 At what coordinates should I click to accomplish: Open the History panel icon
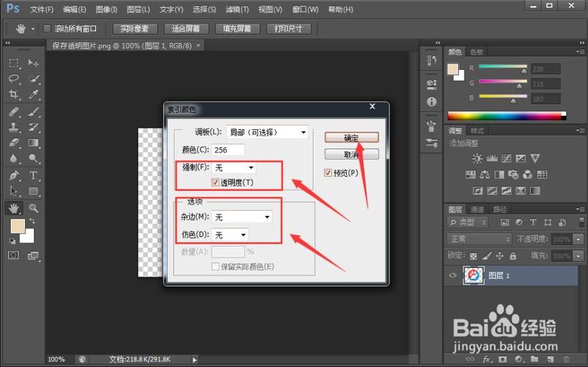(432, 60)
